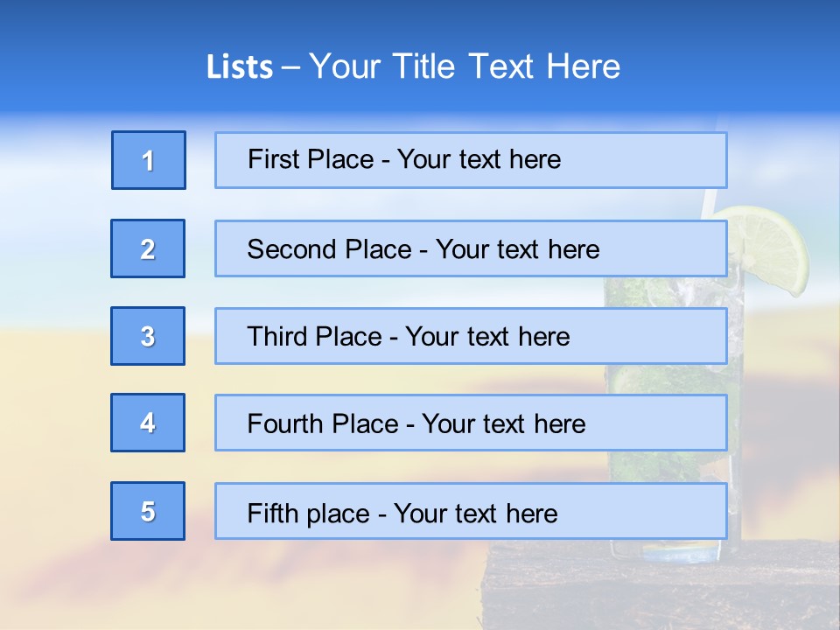This screenshot has height=630, width=840.
Task: Select the number 1 box
Action: [149, 160]
